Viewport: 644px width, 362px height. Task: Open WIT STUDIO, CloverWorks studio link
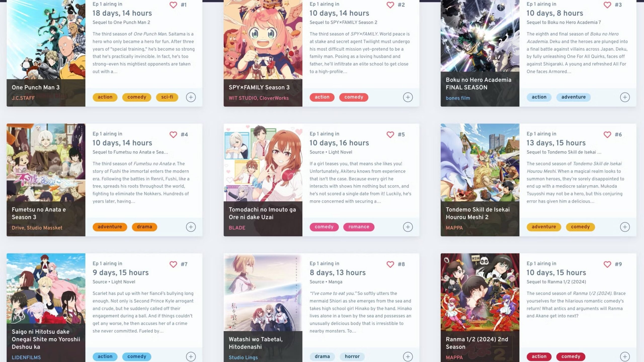tap(259, 98)
